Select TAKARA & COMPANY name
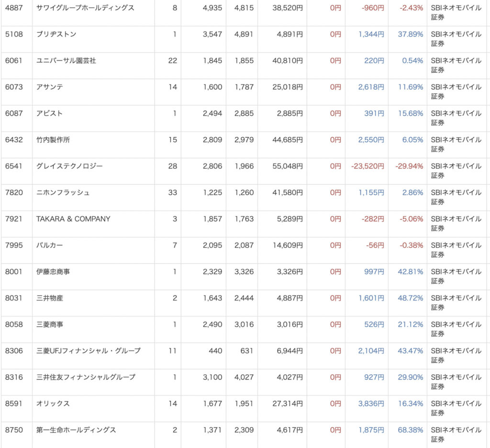The height and width of the screenshot is (448, 490). coord(73,219)
